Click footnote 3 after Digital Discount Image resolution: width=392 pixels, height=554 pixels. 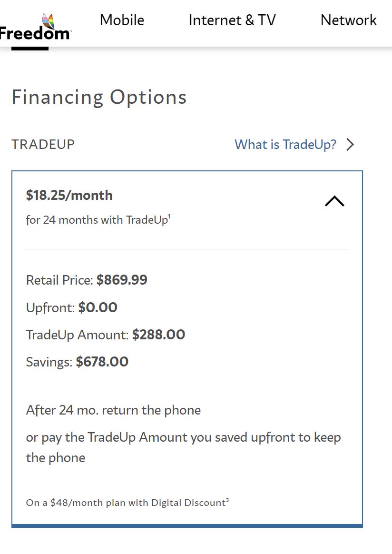(x=227, y=500)
